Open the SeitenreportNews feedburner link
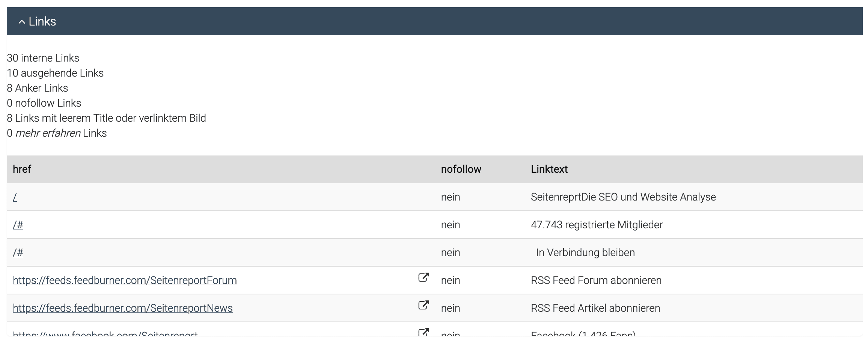 [x=122, y=308]
